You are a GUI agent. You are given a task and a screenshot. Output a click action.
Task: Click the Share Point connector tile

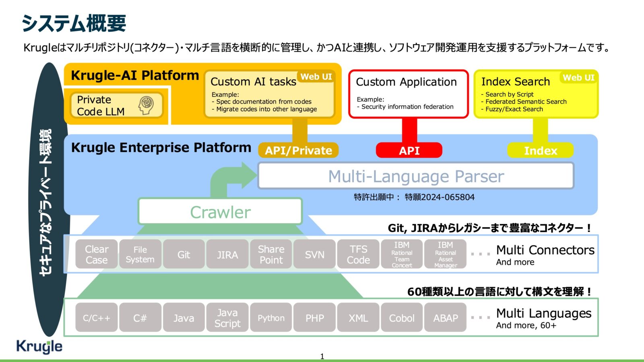point(271,254)
